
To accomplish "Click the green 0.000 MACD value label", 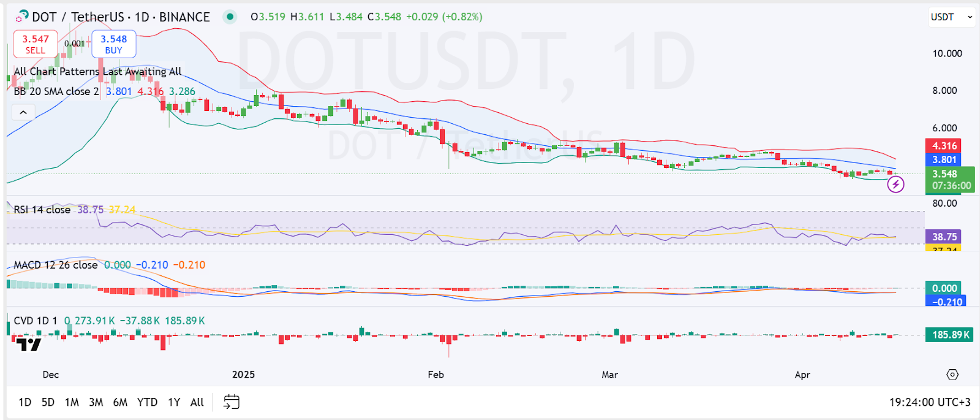I will [x=944, y=288].
